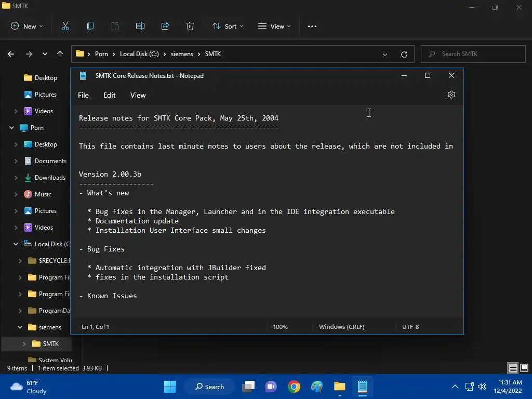Open volume control in system tray
Screen dimensions: 532x399
click(482, 387)
